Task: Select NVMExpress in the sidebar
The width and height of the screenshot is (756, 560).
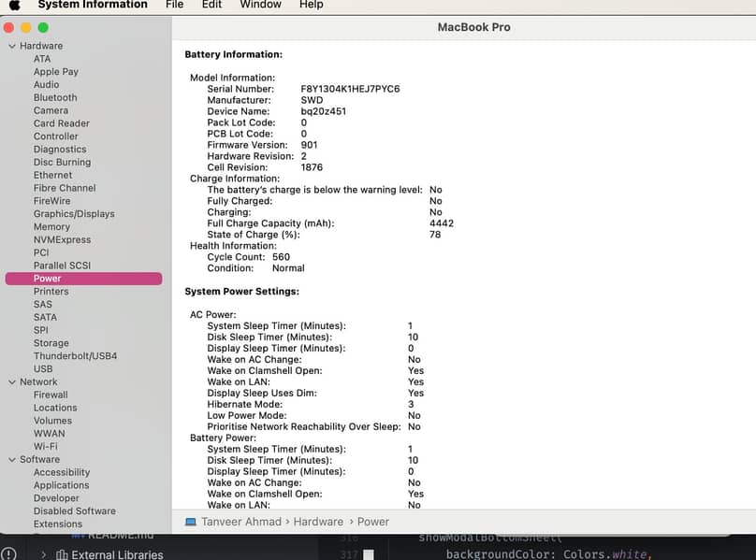Action: [x=62, y=239]
